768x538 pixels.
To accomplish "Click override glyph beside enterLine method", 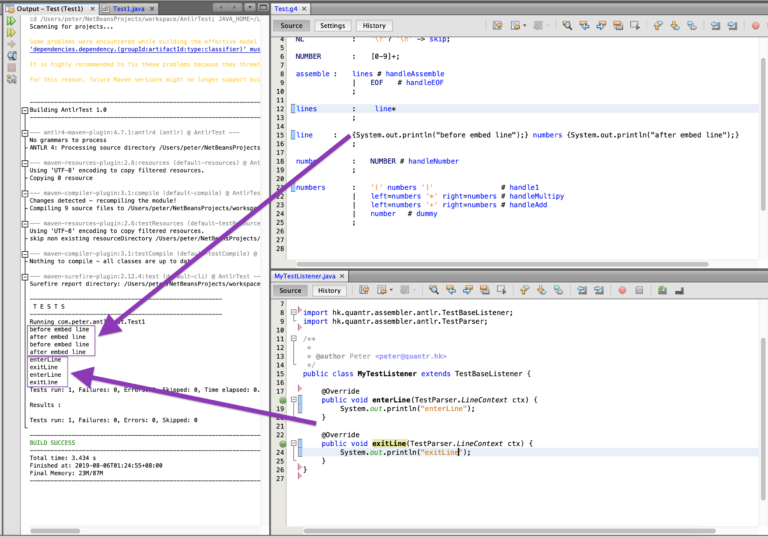I will pyautogui.click(x=283, y=400).
